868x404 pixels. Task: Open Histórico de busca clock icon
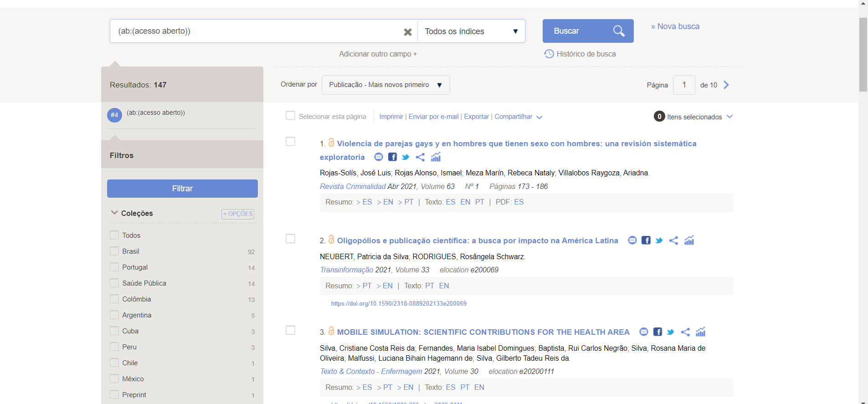[x=549, y=54]
